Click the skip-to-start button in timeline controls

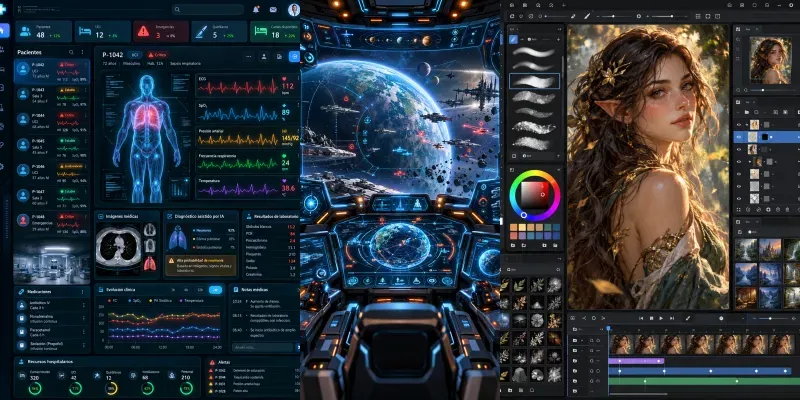point(642,318)
